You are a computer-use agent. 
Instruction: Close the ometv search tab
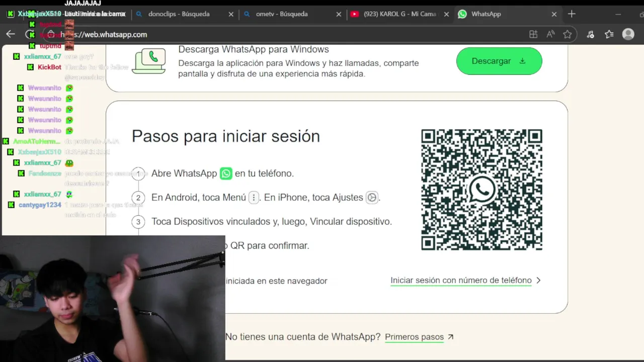click(x=339, y=14)
